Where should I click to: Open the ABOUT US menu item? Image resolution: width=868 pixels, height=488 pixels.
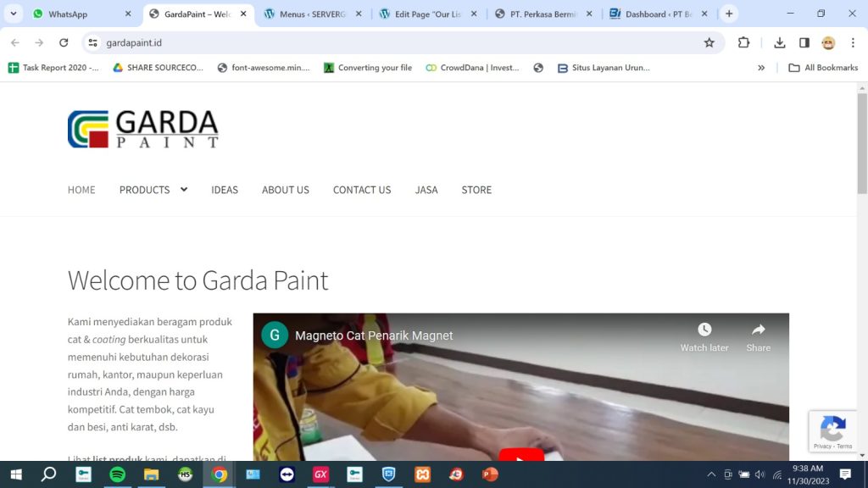285,190
